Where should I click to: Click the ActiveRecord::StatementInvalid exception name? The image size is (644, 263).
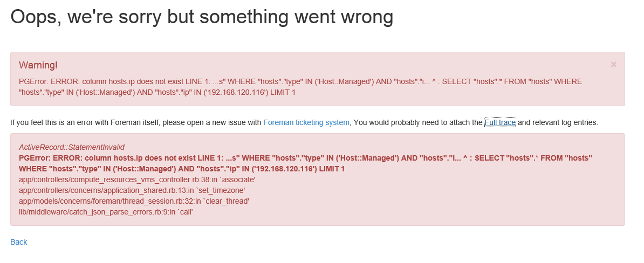(x=71, y=147)
